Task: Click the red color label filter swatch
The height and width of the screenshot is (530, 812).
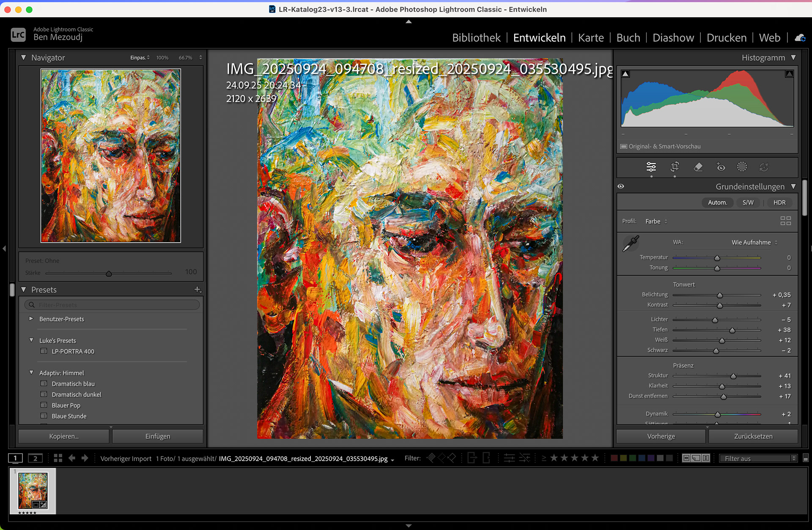Action: [614, 458]
